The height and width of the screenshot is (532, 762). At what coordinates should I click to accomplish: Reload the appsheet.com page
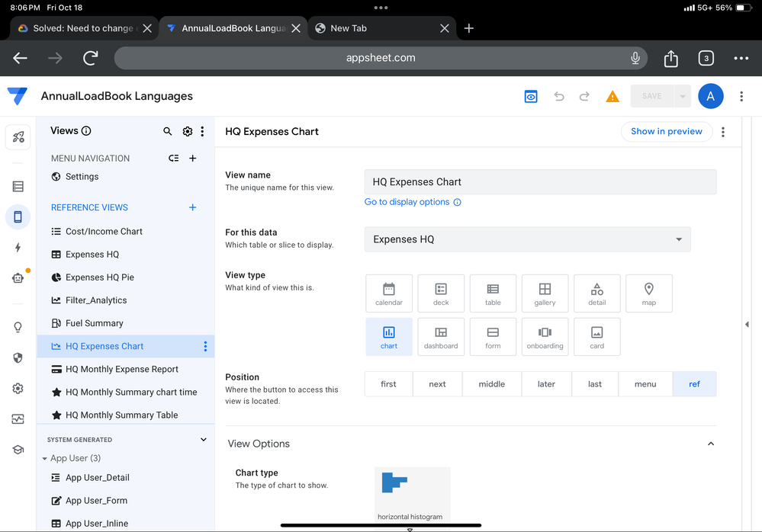(x=91, y=58)
